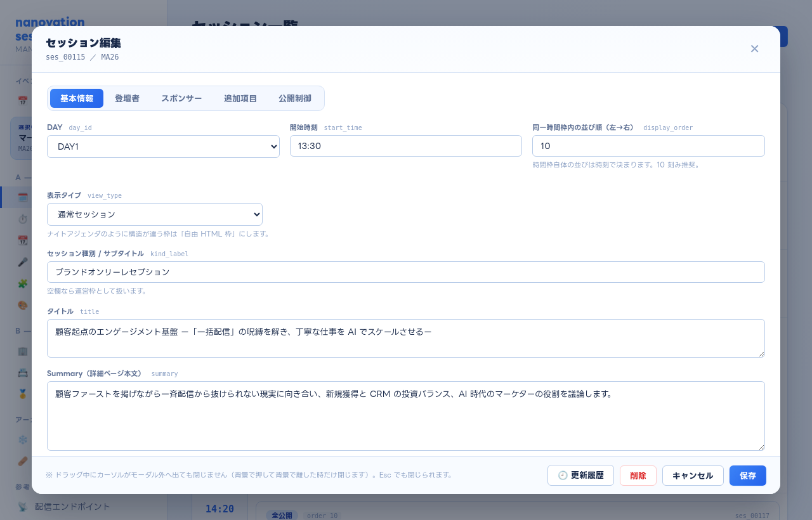Switch to the 追加項目 tab

240,98
